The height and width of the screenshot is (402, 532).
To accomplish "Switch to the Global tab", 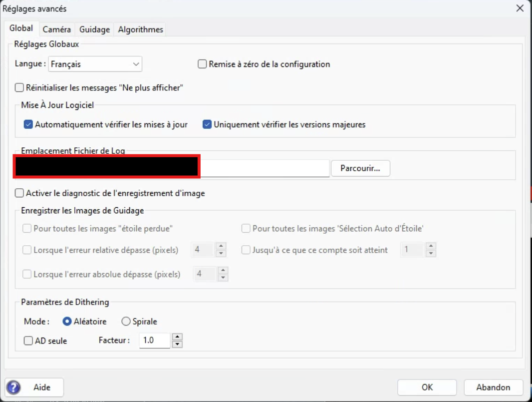I will coord(21,28).
